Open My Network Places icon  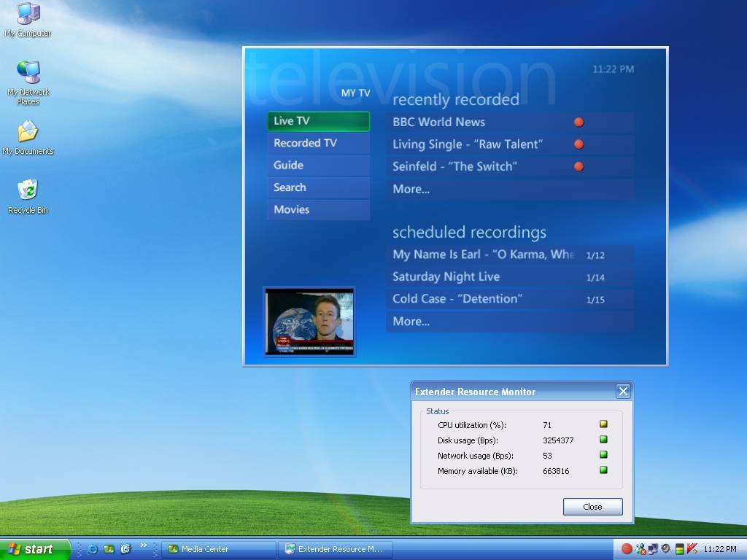click(28, 73)
